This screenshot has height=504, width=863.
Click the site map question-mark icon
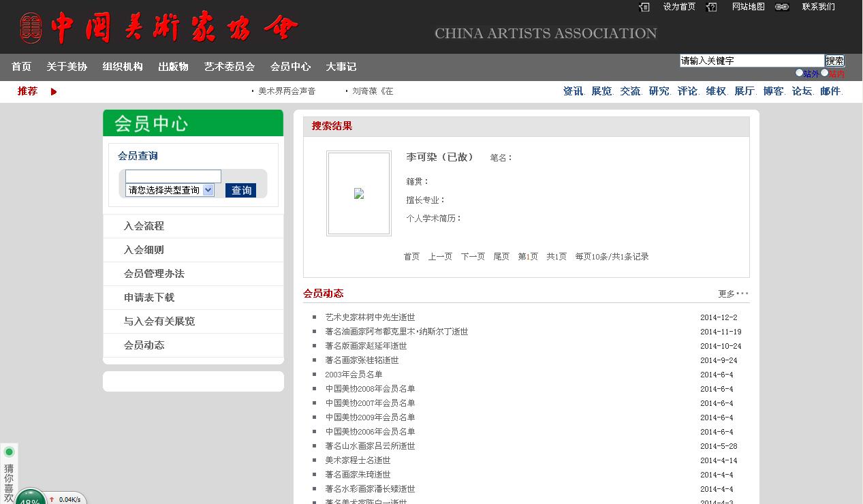point(712,7)
